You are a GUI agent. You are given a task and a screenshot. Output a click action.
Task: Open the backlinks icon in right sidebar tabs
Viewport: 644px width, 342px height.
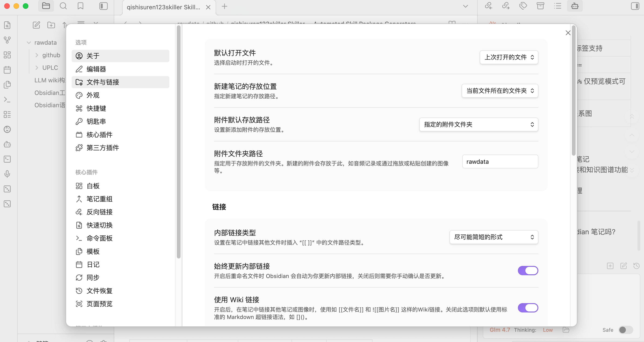pos(488,6)
